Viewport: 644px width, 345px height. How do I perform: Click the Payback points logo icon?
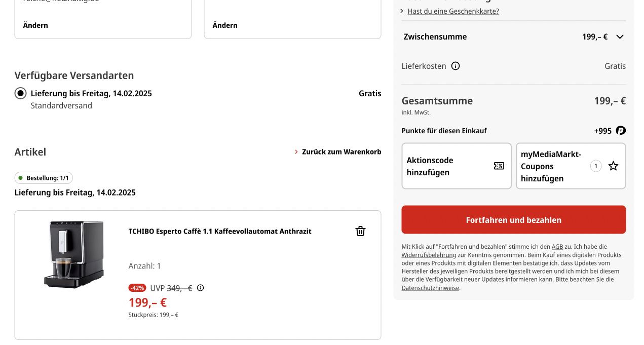(621, 131)
